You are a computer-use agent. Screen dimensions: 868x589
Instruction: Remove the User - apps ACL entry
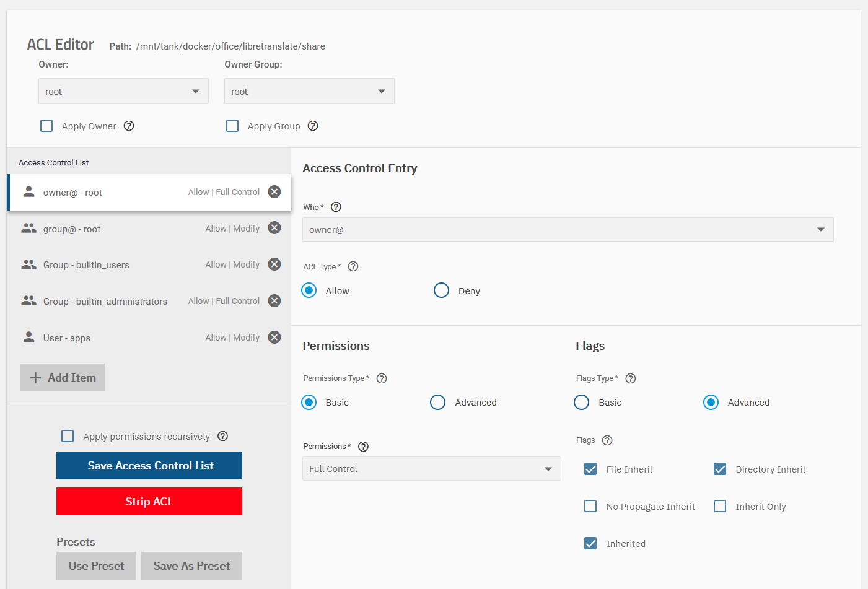tap(274, 337)
